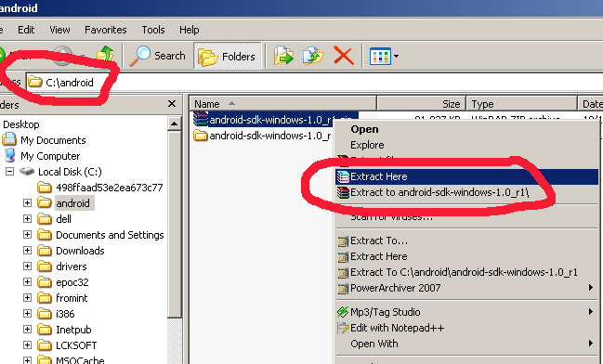Select My Computer in the folder tree

click(x=50, y=156)
